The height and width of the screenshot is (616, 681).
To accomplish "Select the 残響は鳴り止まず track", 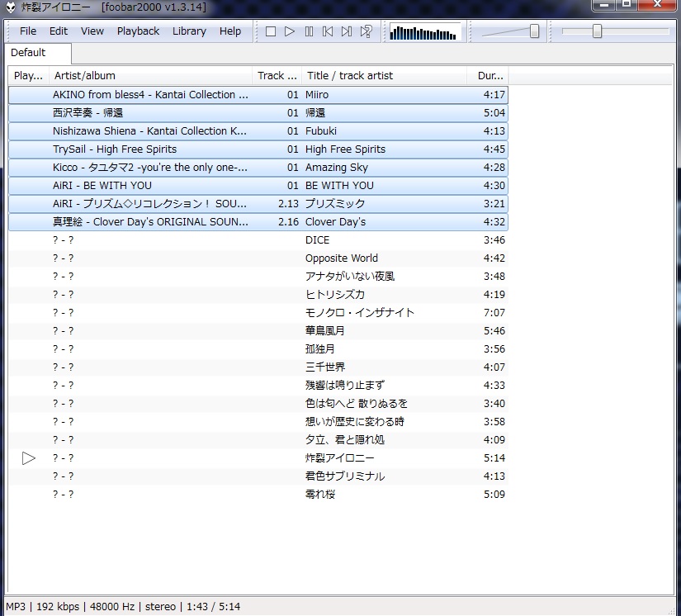I will (x=258, y=386).
